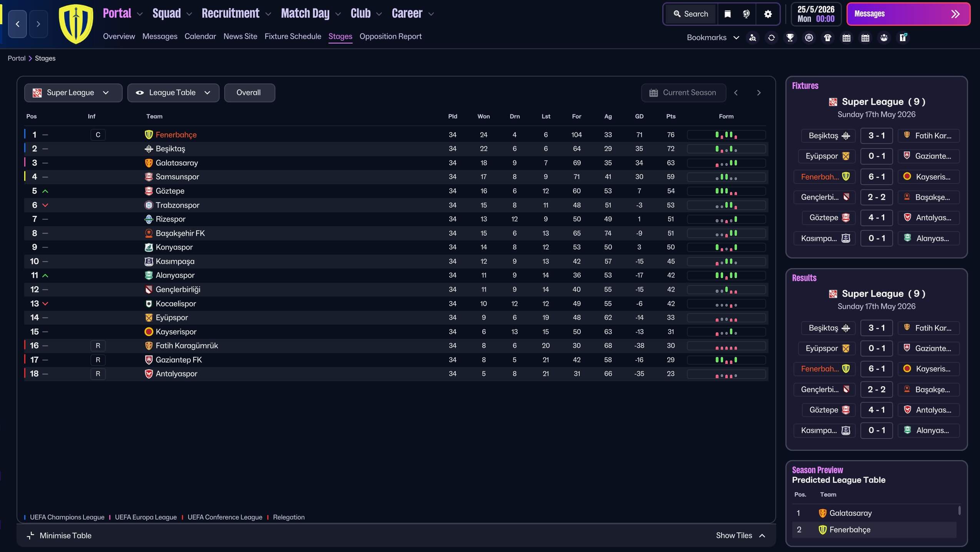
Task: Navigate back with the left arrow button
Action: [18, 24]
